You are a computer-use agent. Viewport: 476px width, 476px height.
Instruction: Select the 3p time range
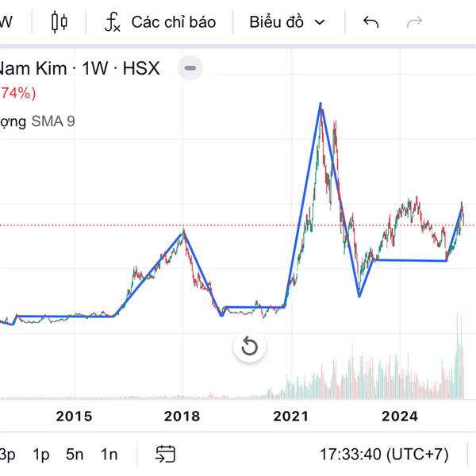pyautogui.click(x=7, y=454)
